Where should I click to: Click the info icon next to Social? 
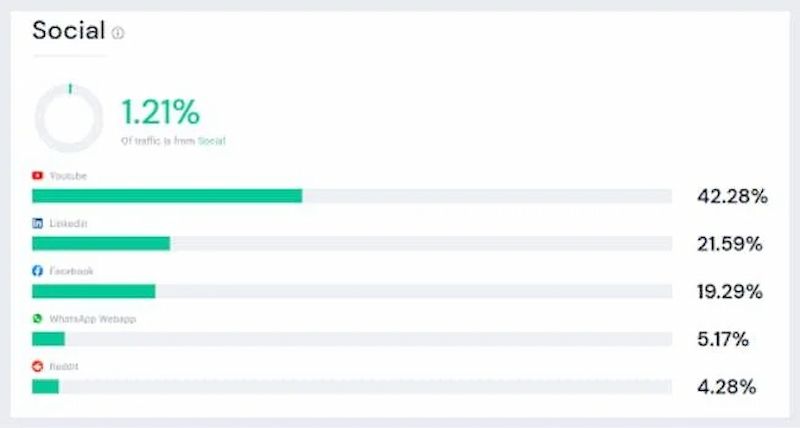point(118,33)
